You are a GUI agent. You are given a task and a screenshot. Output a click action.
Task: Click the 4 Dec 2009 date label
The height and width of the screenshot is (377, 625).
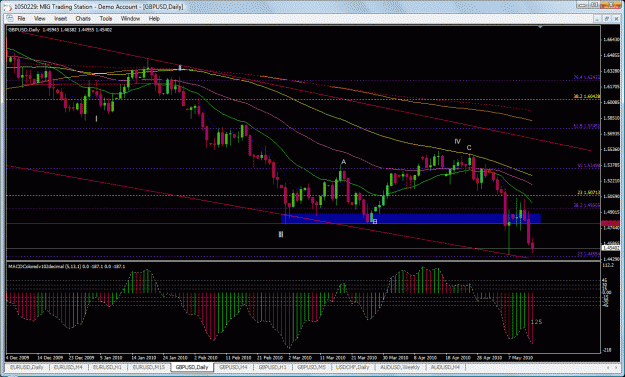pyautogui.click(x=18, y=357)
